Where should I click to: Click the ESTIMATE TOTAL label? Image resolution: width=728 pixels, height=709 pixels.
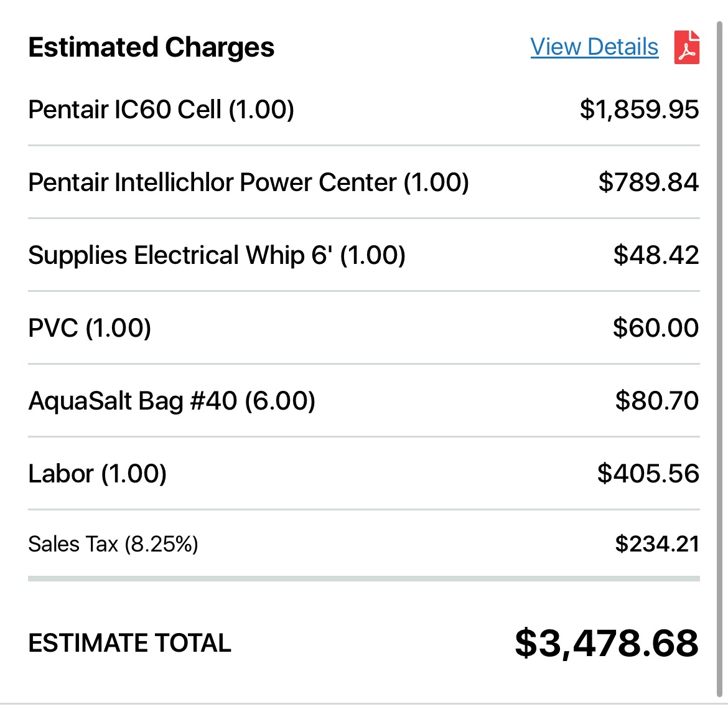coord(129,643)
